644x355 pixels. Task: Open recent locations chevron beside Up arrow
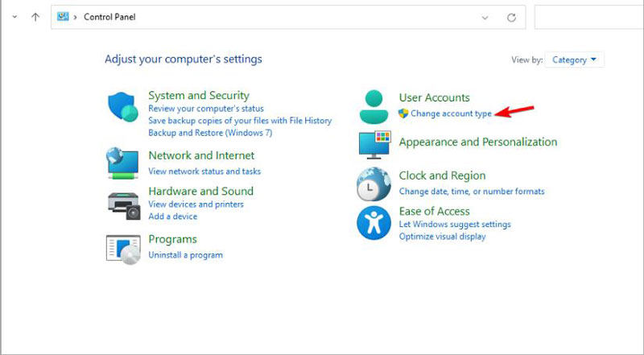tap(14, 17)
